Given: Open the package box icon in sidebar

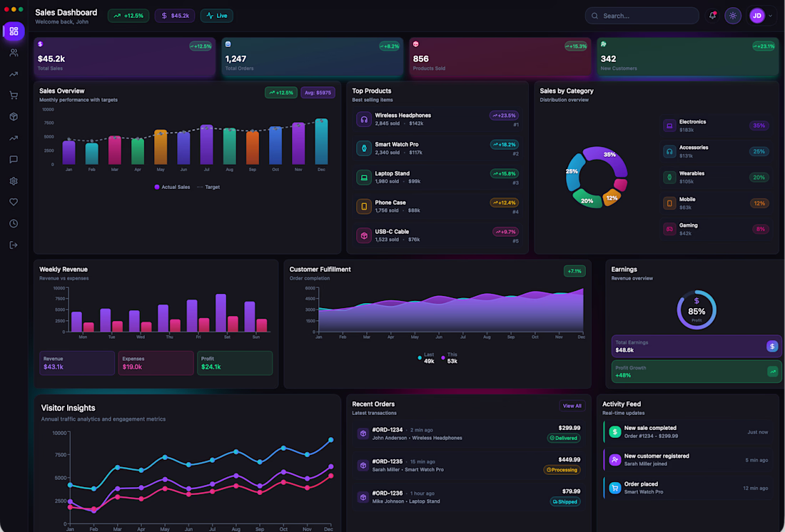Looking at the screenshot, I should point(14,117).
